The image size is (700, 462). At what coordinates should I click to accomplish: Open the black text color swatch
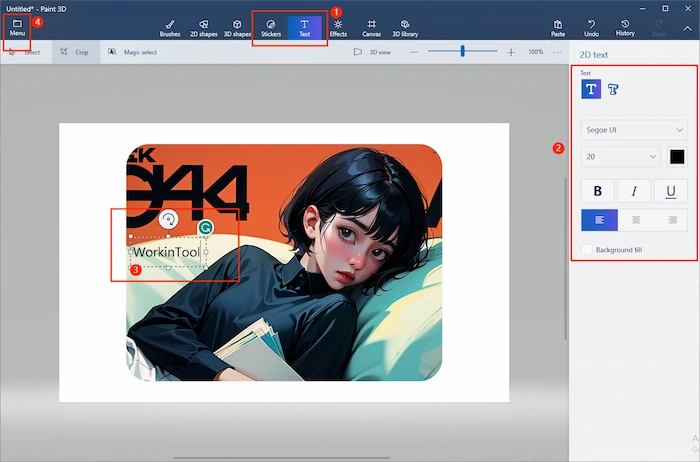click(677, 156)
